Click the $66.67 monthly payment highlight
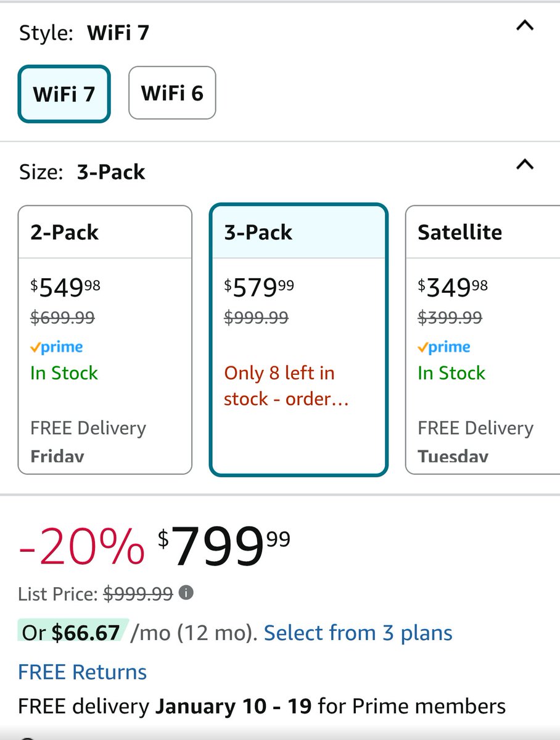The width and height of the screenshot is (560, 740). click(86, 633)
